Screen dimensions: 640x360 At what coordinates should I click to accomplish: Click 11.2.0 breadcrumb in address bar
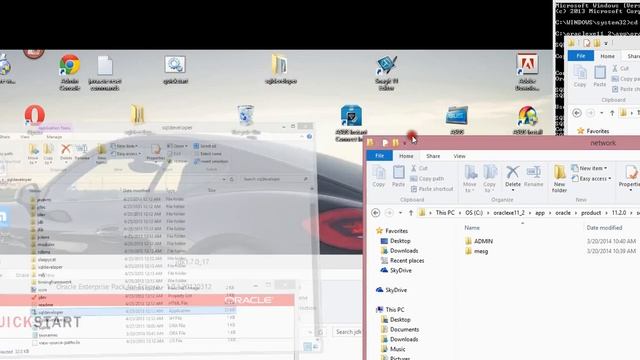tap(619, 213)
